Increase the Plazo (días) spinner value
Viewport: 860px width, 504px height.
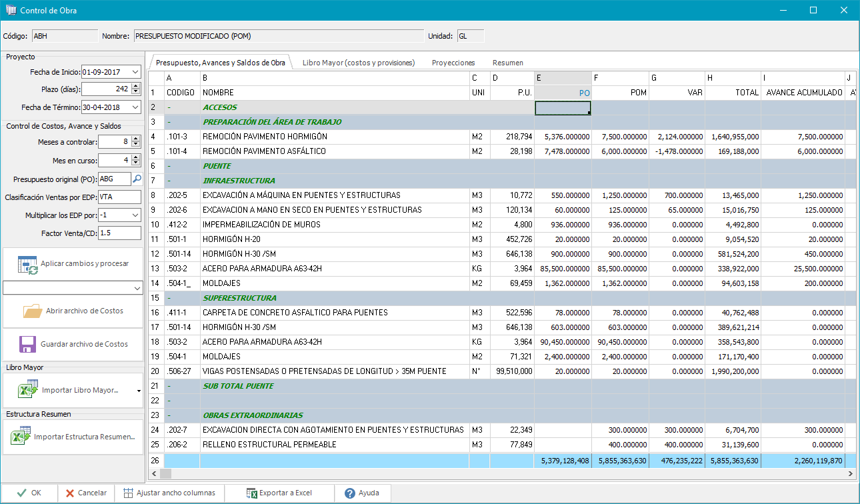coord(136,86)
